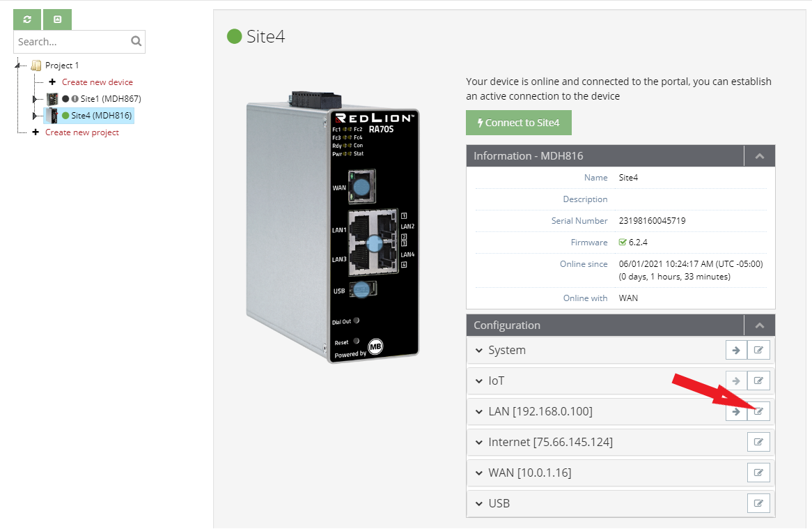This screenshot has height=529, width=812.
Task: Click the second green button beside refresh
Action: coord(58,20)
